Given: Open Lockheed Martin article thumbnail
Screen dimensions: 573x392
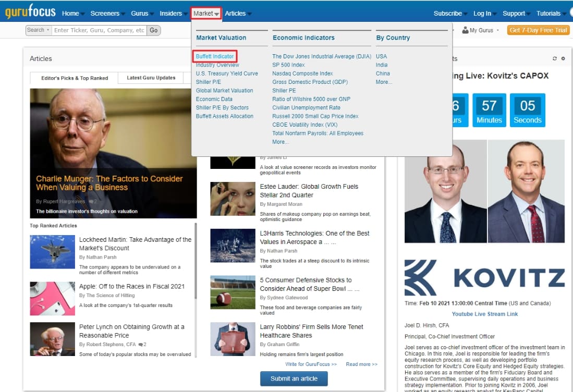Looking at the screenshot, I should click(52, 252).
